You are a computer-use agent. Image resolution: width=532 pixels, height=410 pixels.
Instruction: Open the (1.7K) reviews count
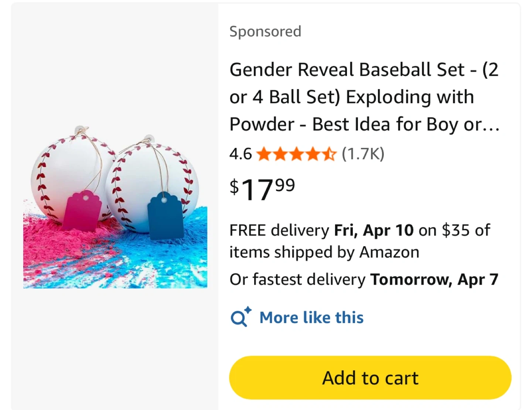363,154
